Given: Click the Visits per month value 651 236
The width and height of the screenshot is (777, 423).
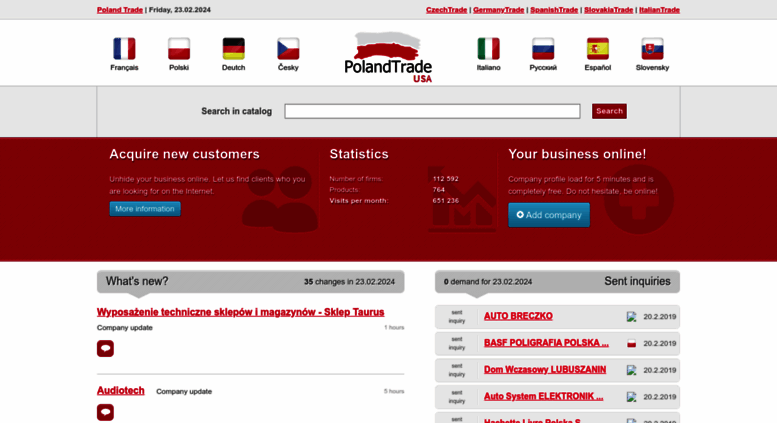Looking at the screenshot, I should coord(445,201).
